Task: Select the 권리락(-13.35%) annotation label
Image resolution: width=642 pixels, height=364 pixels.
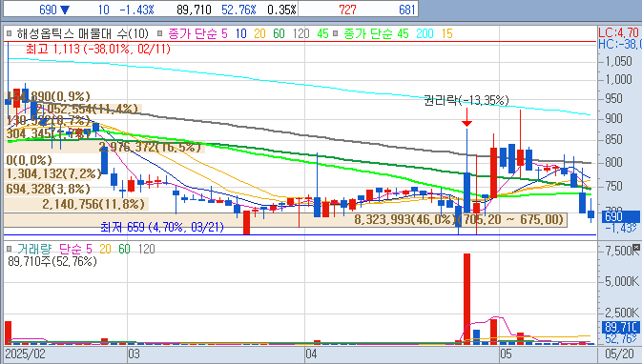Action: click(x=466, y=100)
